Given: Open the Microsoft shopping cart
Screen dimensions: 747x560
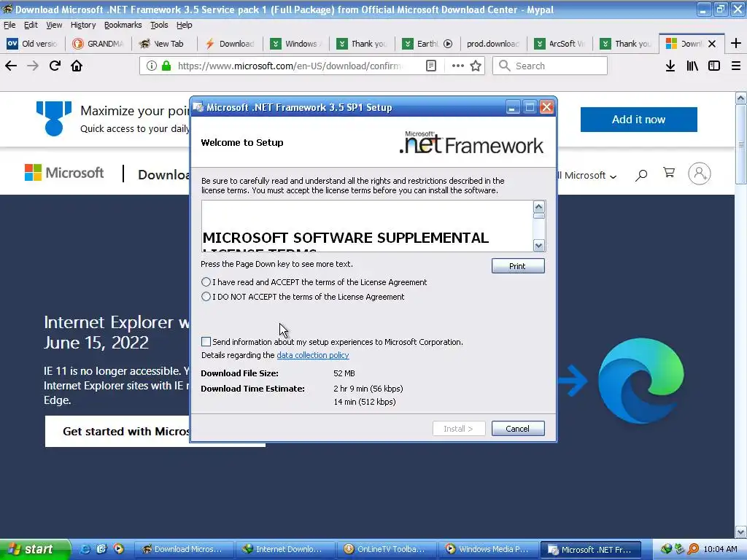Looking at the screenshot, I should pyautogui.click(x=669, y=173).
